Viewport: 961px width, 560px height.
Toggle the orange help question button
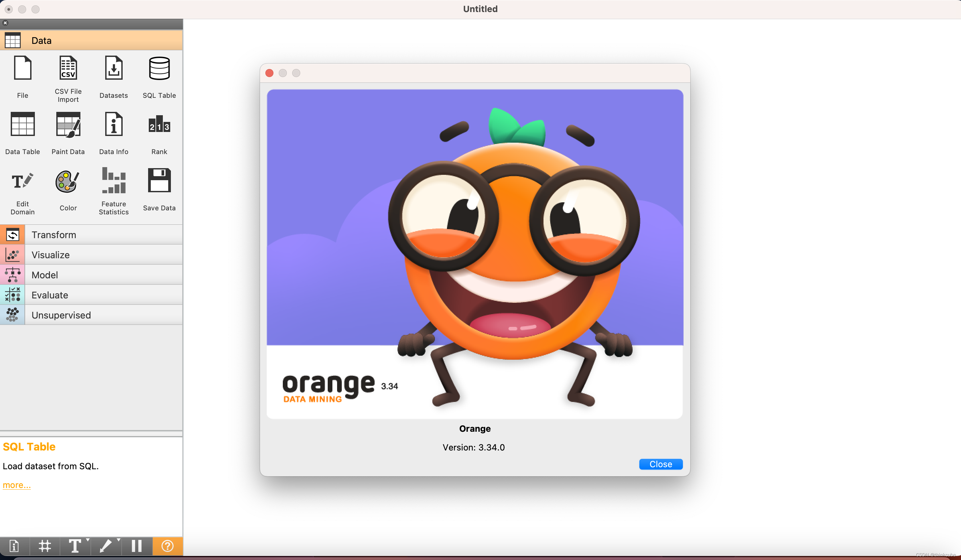click(168, 546)
